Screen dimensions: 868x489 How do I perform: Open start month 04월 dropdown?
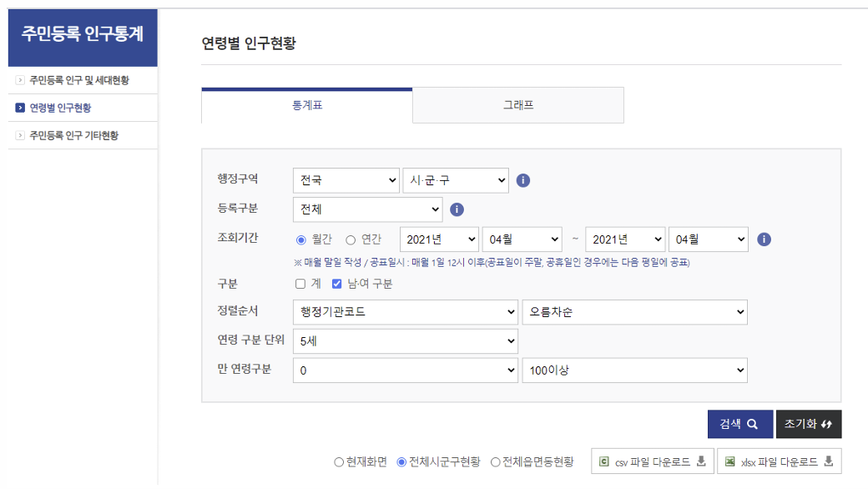[x=522, y=239]
